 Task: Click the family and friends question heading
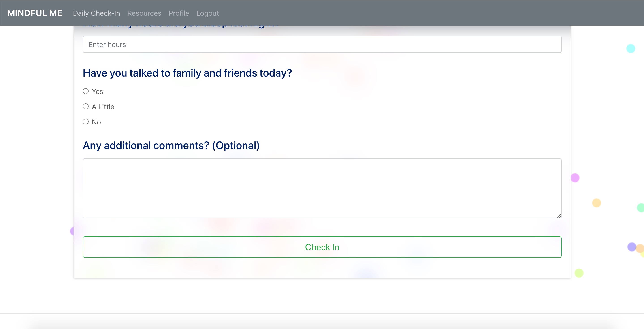coord(187,73)
